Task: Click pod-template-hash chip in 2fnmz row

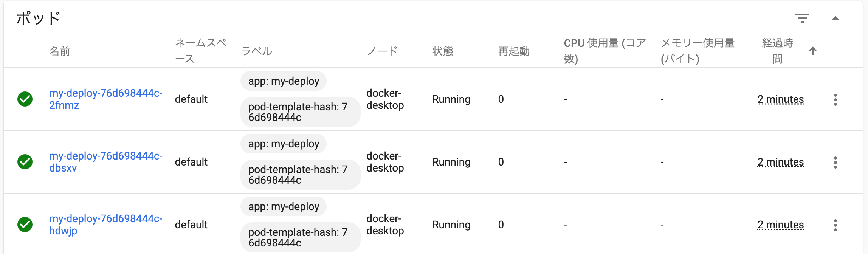Action: click(301, 112)
